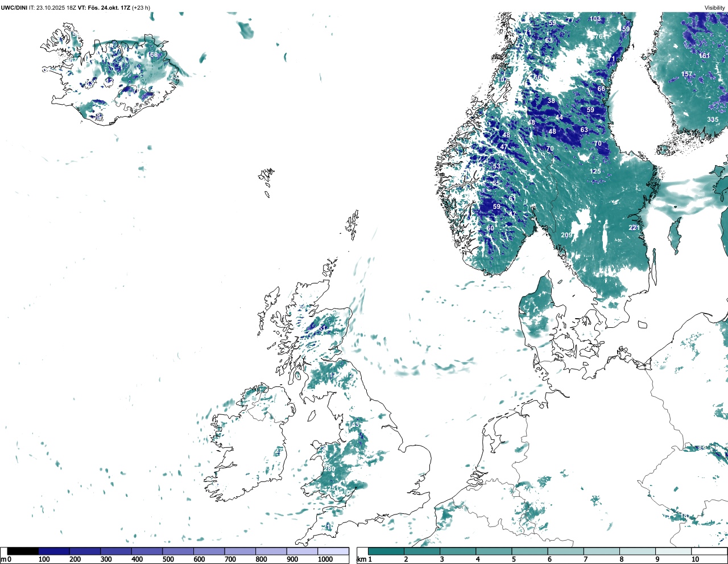
Task: Select the 300–400 m legend color swatch
Action: click(x=116, y=551)
